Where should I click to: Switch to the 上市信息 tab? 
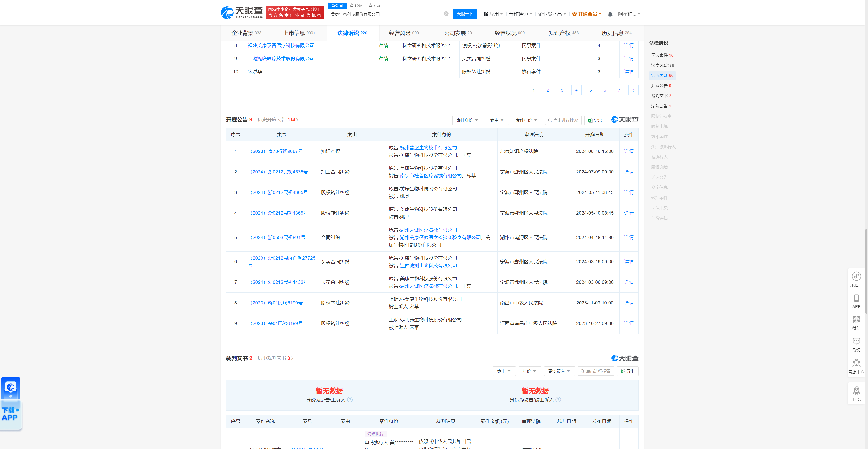click(x=299, y=33)
